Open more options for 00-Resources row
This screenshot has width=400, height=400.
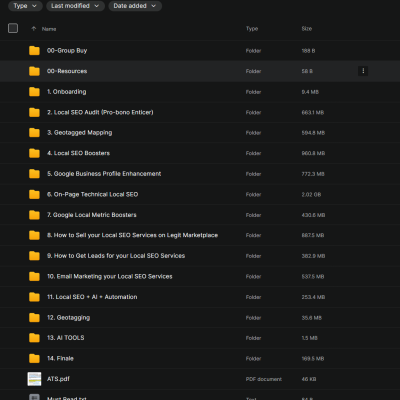tap(363, 71)
